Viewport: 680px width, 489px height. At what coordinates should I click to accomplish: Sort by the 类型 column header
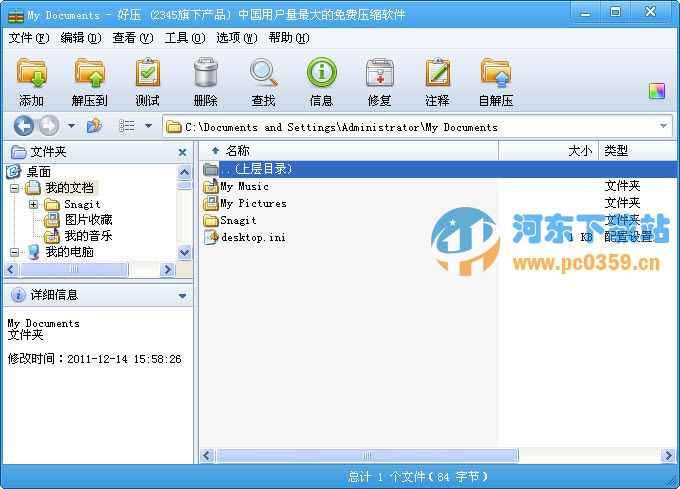tap(637, 151)
